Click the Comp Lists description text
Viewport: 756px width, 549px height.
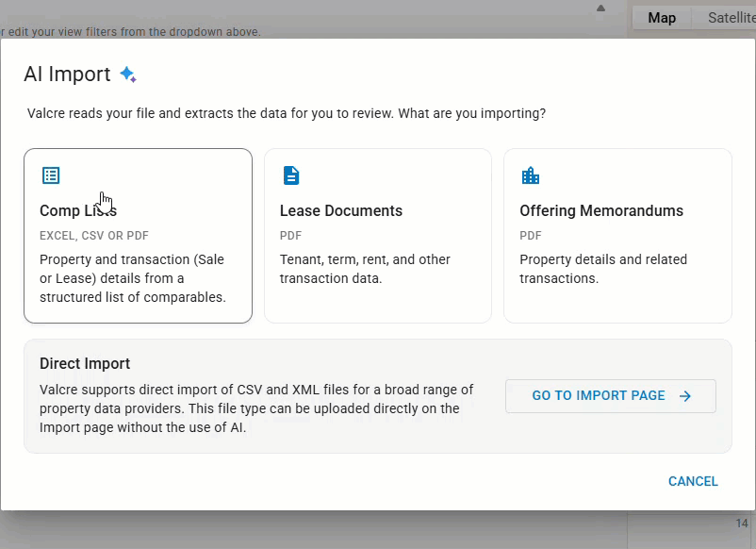(133, 278)
